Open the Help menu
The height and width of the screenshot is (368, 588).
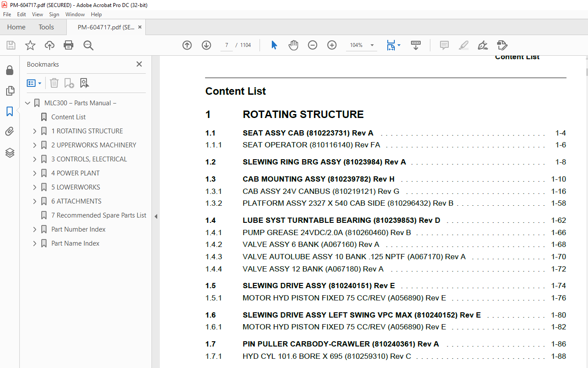point(96,14)
